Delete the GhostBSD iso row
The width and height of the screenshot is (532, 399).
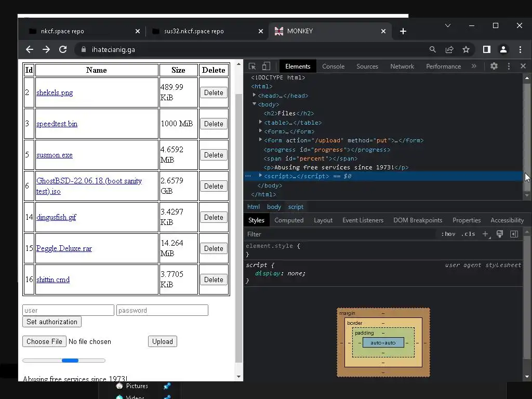pyautogui.click(x=214, y=186)
